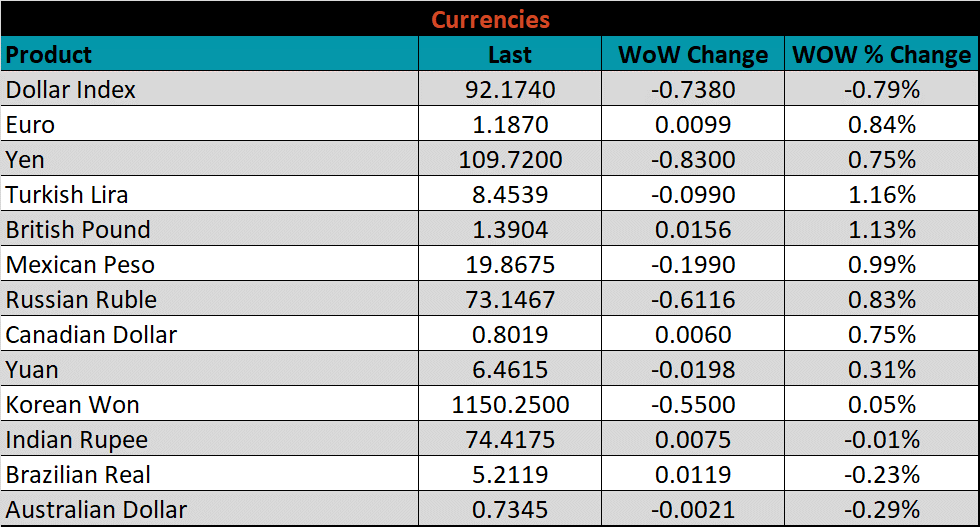The height and width of the screenshot is (527, 980).
Task: Select the Last column header
Action: tap(510, 55)
